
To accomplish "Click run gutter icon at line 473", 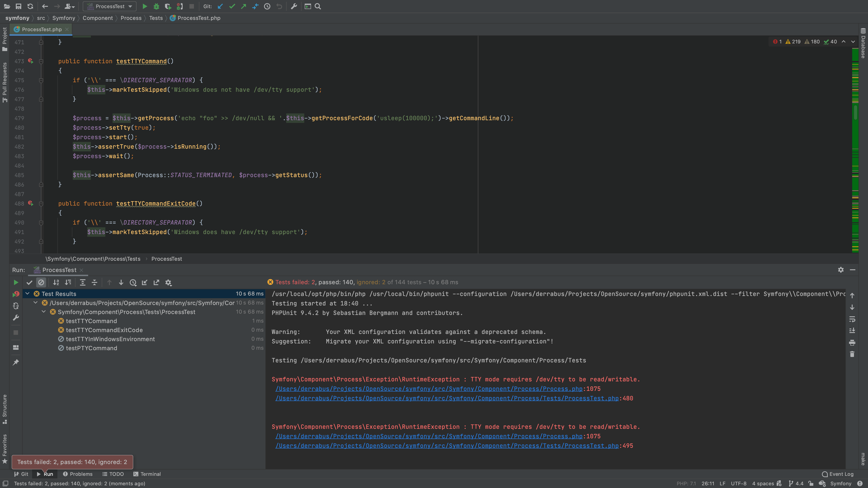I will [x=31, y=61].
